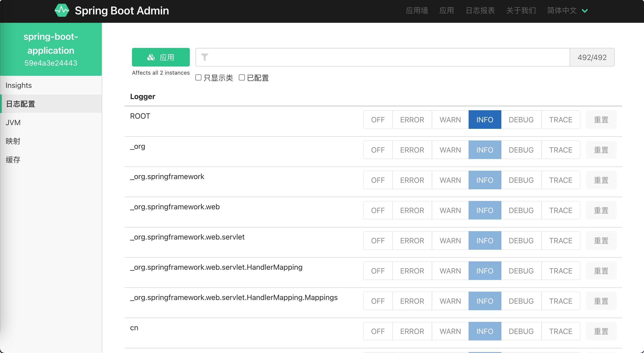This screenshot has height=353, width=644.
Task: Tick the 只显示类 checkbox
Action: [198, 78]
